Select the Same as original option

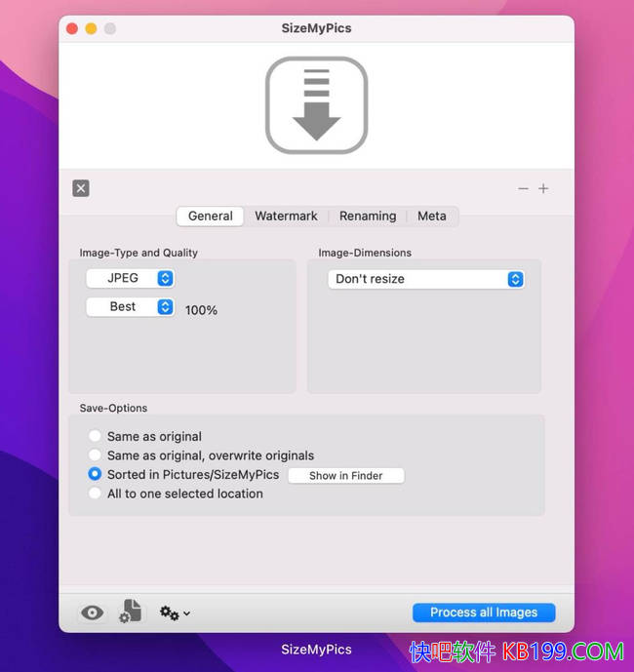tap(95, 436)
